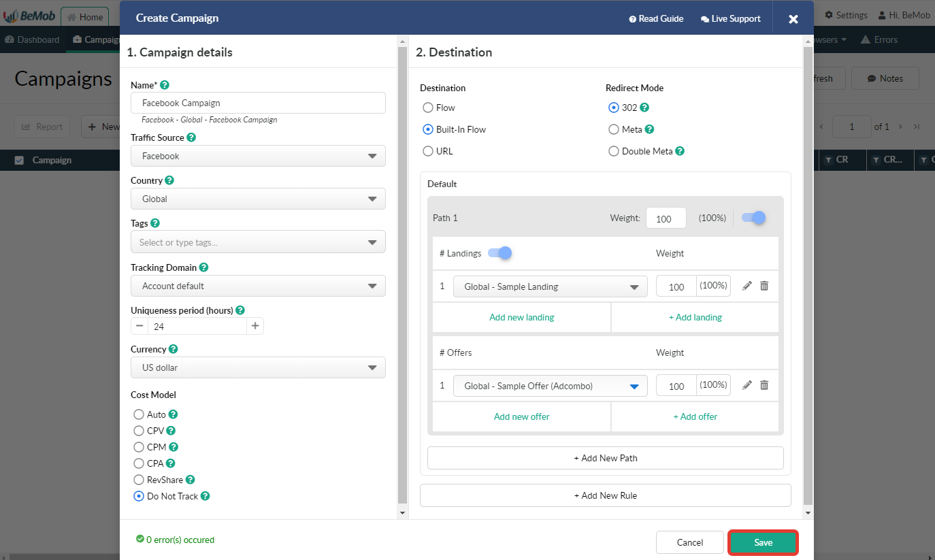Screen dimensions: 935x560
Task: Open Settings gear in top bar
Action: [846, 15]
